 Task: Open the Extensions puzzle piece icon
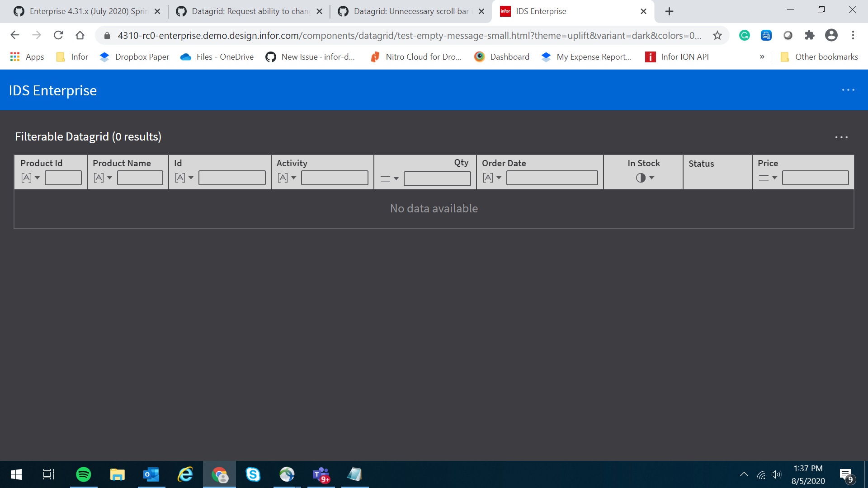coord(809,35)
